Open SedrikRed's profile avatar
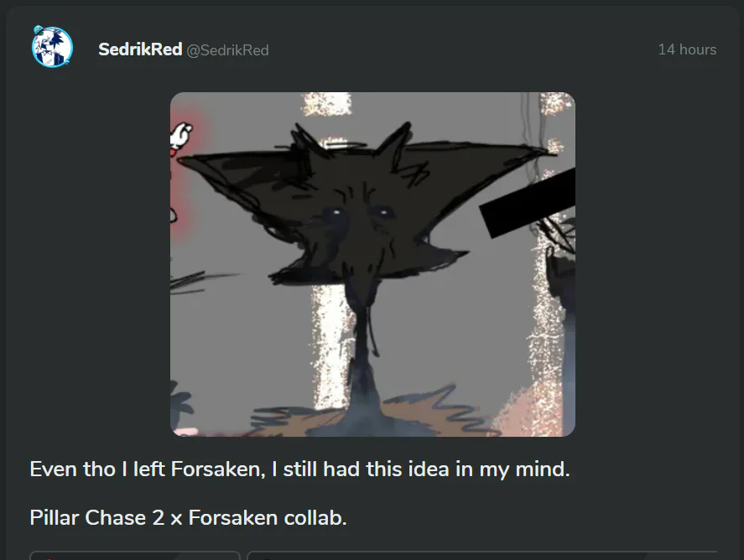This screenshot has height=560, width=744. point(52,47)
